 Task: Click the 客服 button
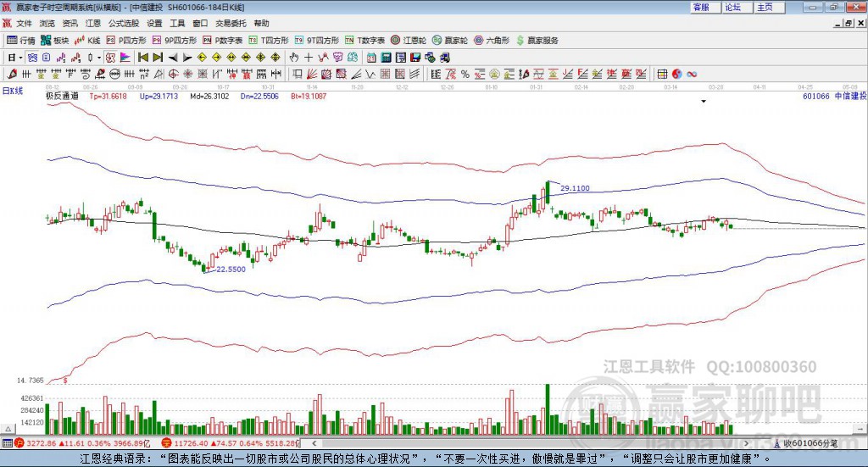700,7
